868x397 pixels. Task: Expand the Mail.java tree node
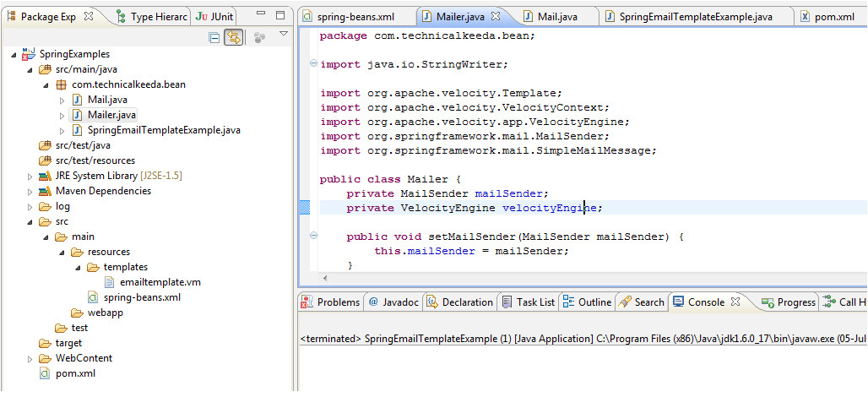(62, 101)
